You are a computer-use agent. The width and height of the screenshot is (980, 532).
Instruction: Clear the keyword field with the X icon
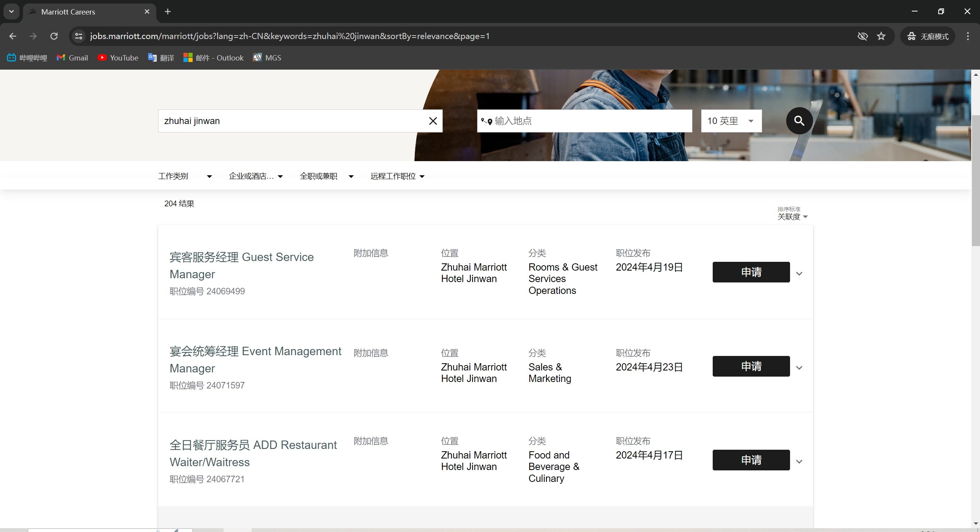[433, 121]
